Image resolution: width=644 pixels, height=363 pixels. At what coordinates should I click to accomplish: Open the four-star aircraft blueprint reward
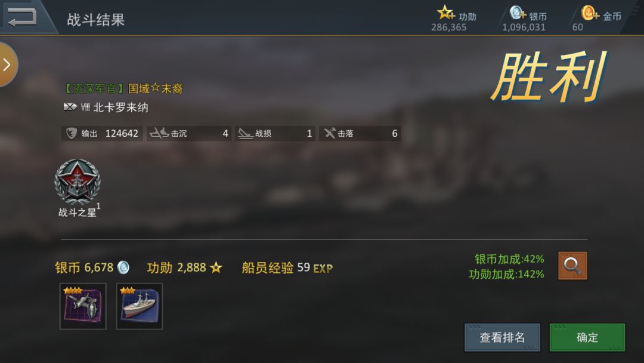point(83,306)
